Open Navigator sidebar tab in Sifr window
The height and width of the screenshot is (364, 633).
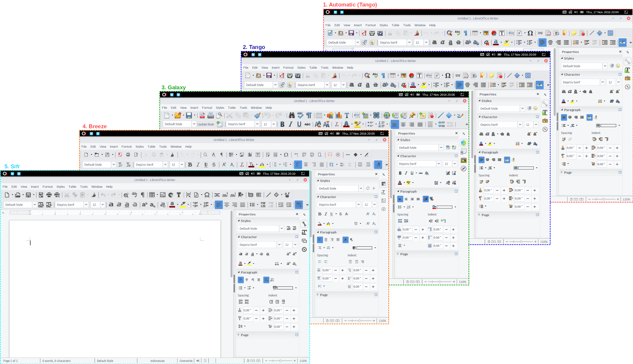304,249
